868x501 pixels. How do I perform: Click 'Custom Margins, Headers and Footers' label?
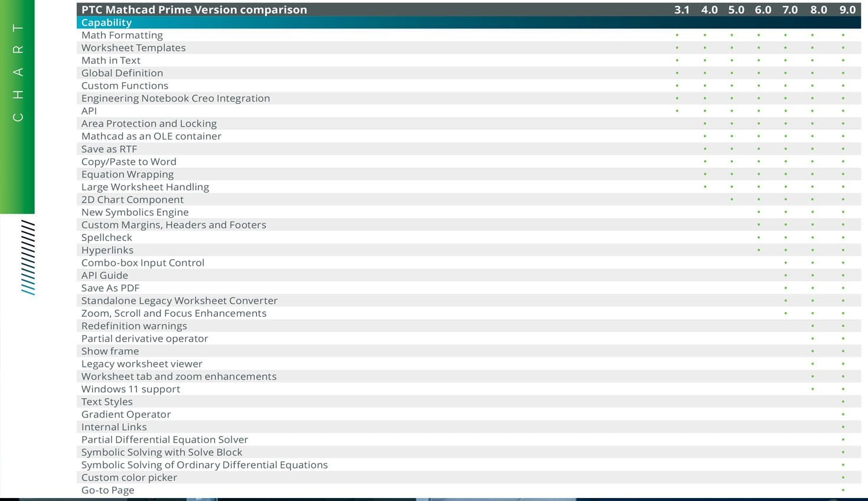tap(174, 225)
